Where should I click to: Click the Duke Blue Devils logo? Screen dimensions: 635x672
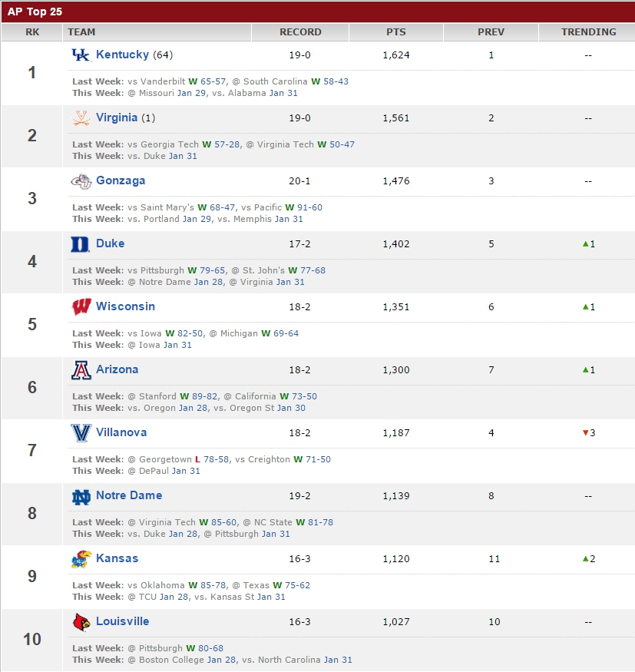click(80, 244)
